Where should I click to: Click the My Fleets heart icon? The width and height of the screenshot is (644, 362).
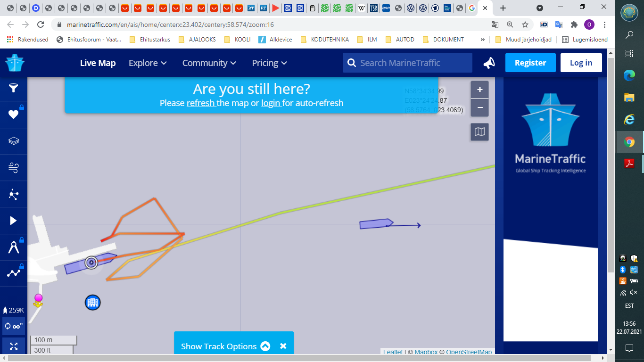(x=14, y=114)
